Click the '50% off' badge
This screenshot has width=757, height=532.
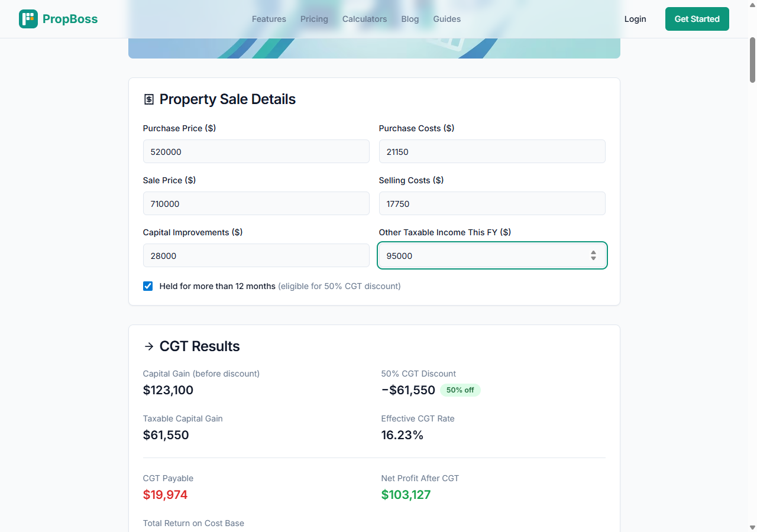[460, 390]
